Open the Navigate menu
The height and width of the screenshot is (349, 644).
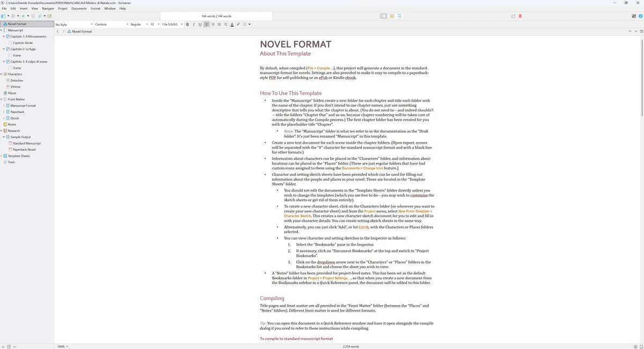point(48,9)
